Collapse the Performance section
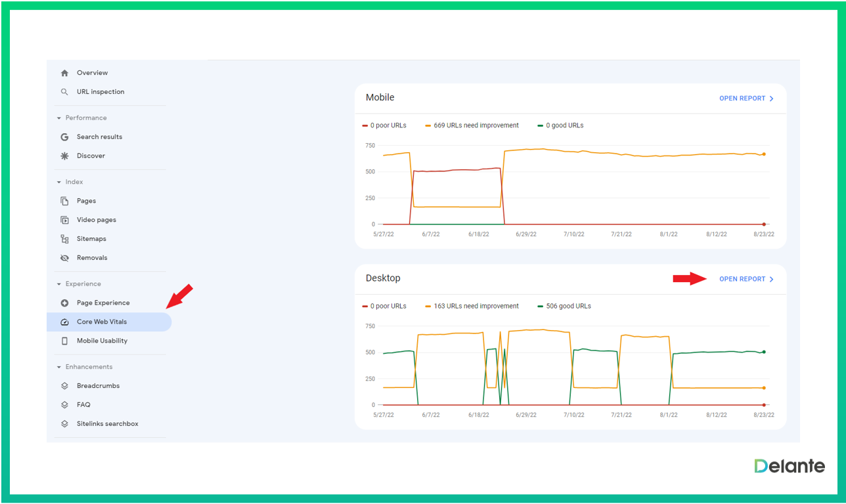This screenshot has width=846, height=504. (x=59, y=118)
